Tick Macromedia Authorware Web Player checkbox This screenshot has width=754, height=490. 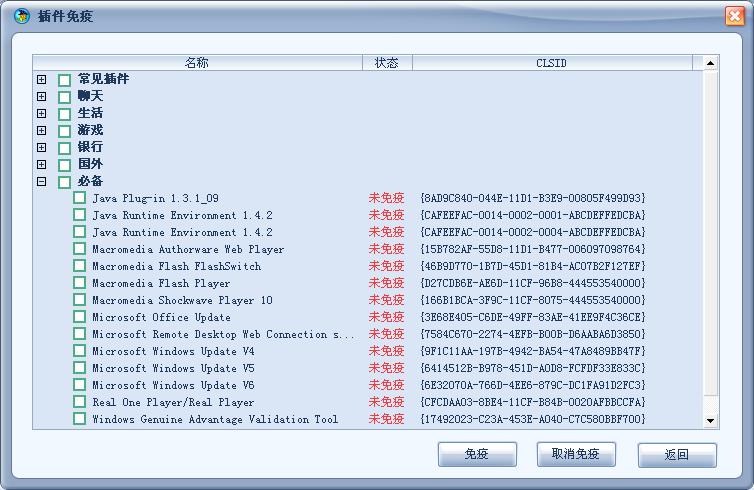tap(80, 249)
